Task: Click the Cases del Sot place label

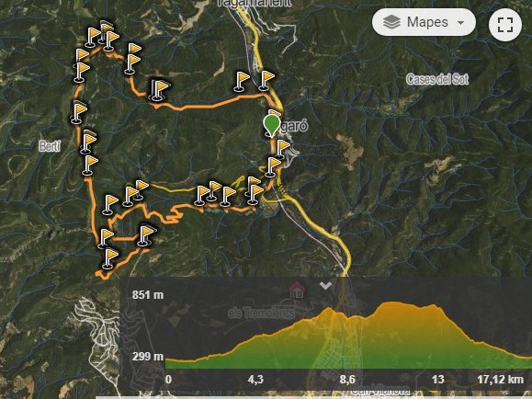Action: (437, 79)
